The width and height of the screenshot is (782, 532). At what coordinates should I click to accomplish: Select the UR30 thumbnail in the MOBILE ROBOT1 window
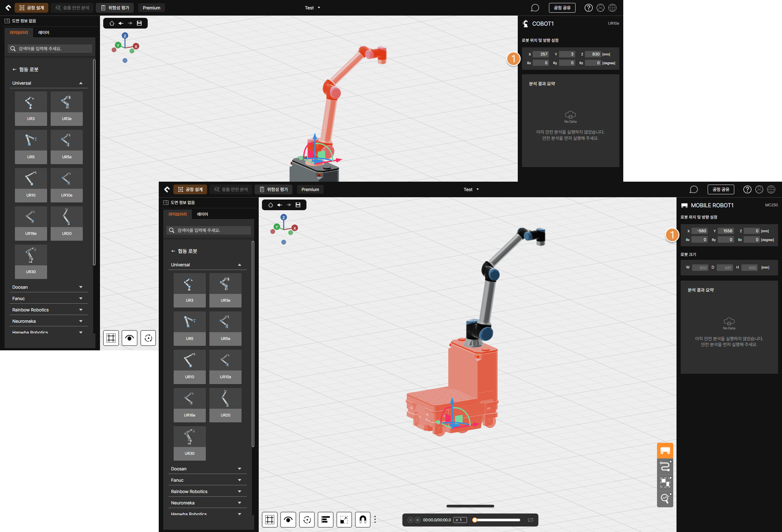coord(190,443)
